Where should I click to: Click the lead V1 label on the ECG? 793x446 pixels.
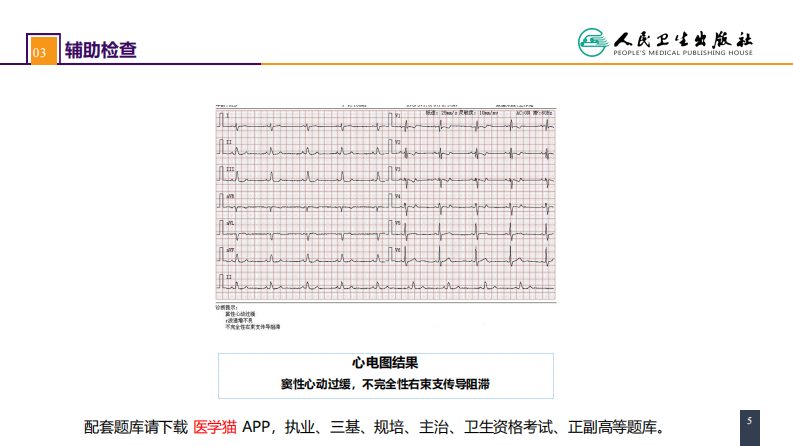[398, 116]
